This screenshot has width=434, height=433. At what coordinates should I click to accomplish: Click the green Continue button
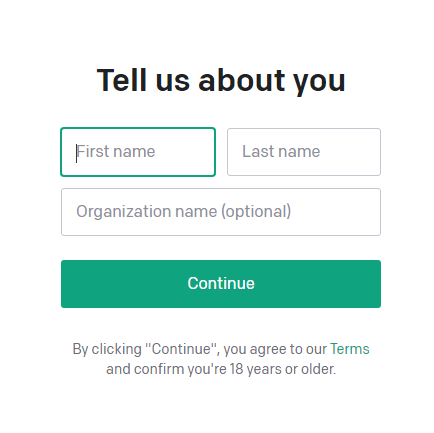(x=221, y=284)
